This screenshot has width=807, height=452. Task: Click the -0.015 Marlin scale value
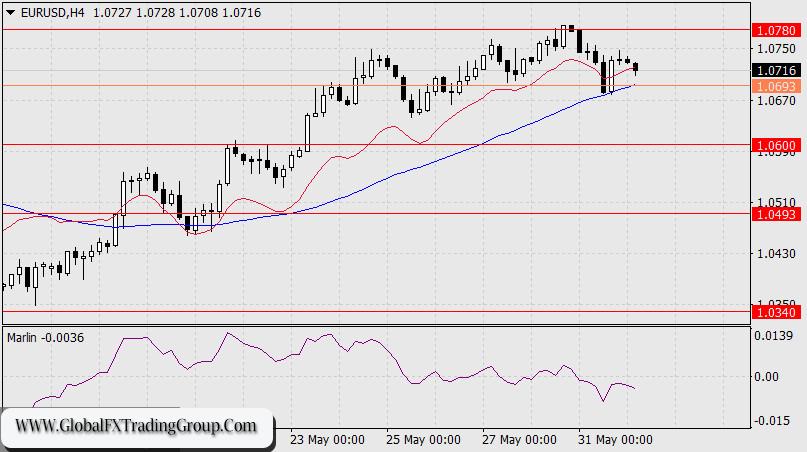point(772,421)
